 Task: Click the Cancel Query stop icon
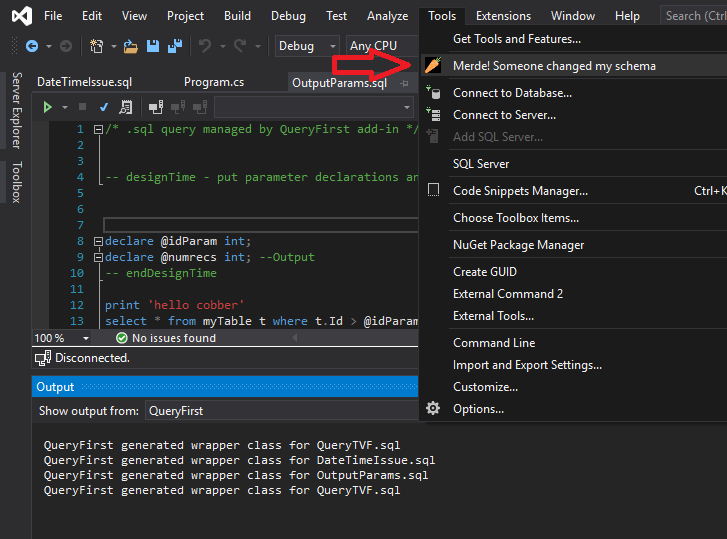[x=83, y=107]
